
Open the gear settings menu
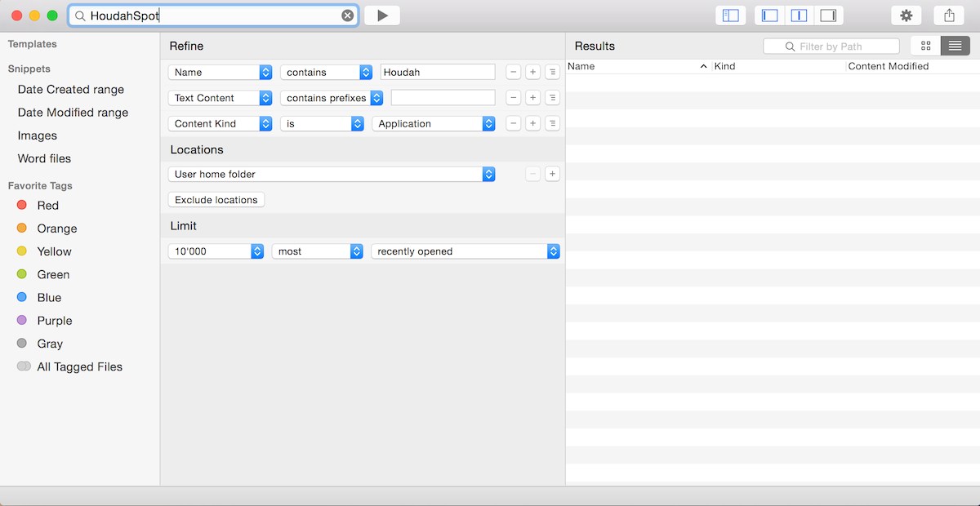906,16
